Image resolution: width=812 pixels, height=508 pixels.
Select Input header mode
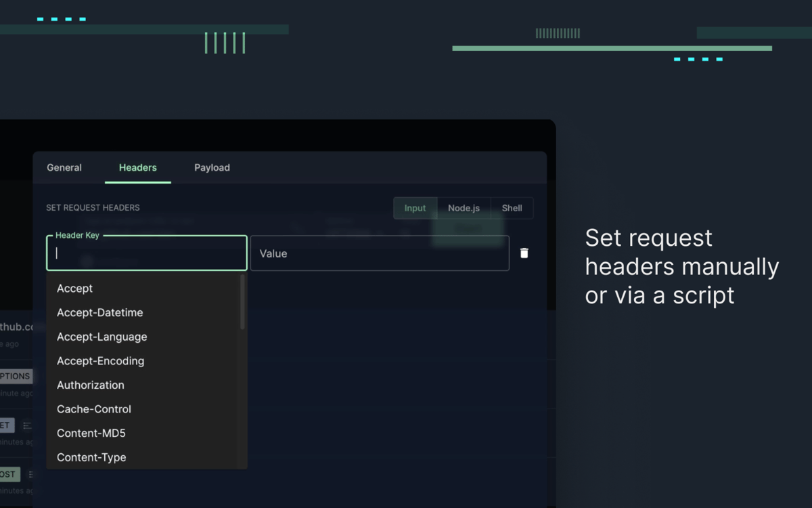415,208
